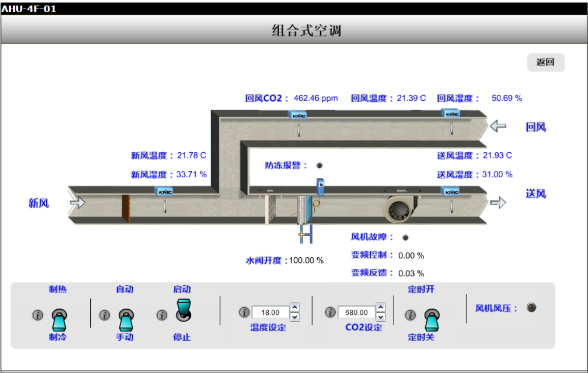
Task: Click the cooling coil graphic
Action: pyautogui.click(x=304, y=210)
